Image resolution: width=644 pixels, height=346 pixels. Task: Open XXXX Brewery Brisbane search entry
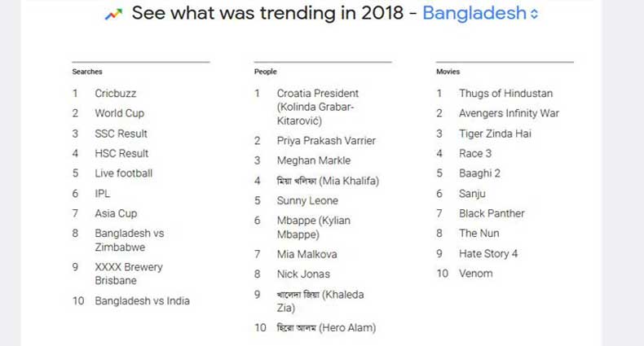pyautogui.click(x=128, y=274)
